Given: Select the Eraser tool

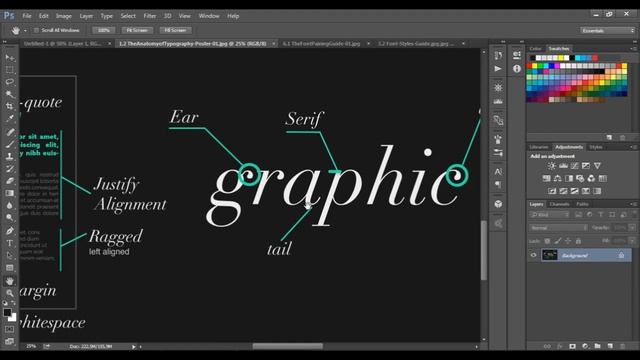Looking at the screenshot, I should pyautogui.click(x=9, y=181).
